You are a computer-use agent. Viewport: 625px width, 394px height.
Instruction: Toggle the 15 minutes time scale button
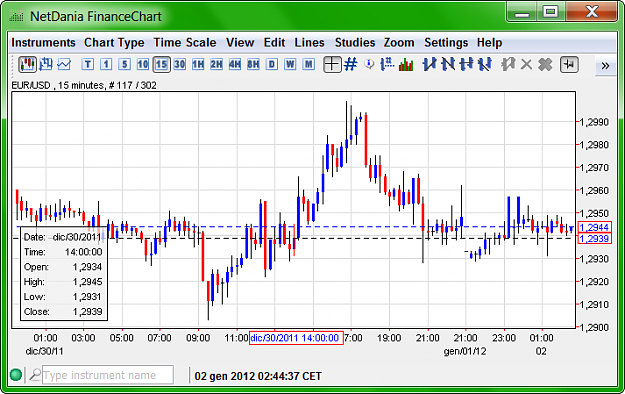click(161, 64)
